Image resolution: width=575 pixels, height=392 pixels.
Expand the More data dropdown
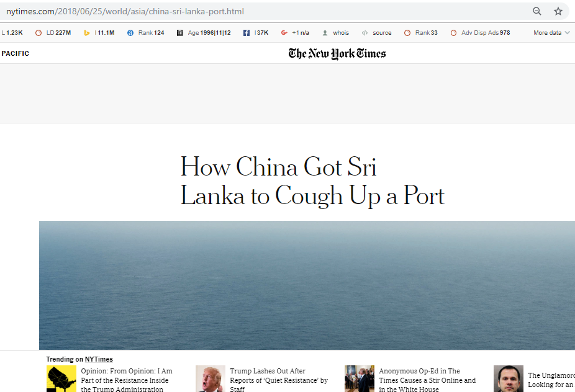(551, 33)
